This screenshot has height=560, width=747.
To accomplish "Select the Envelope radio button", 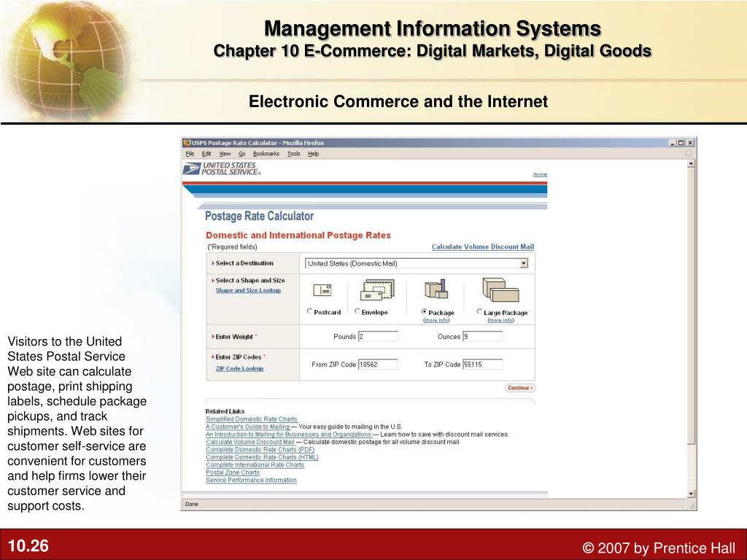I will (357, 311).
